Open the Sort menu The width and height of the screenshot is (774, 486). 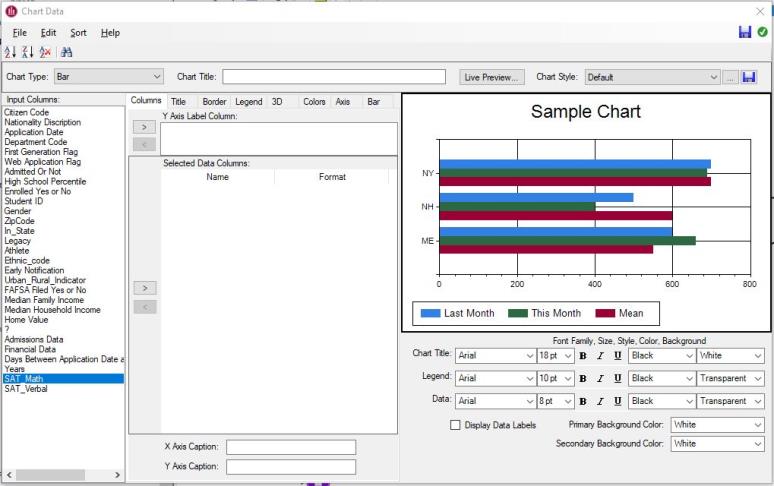point(78,33)
